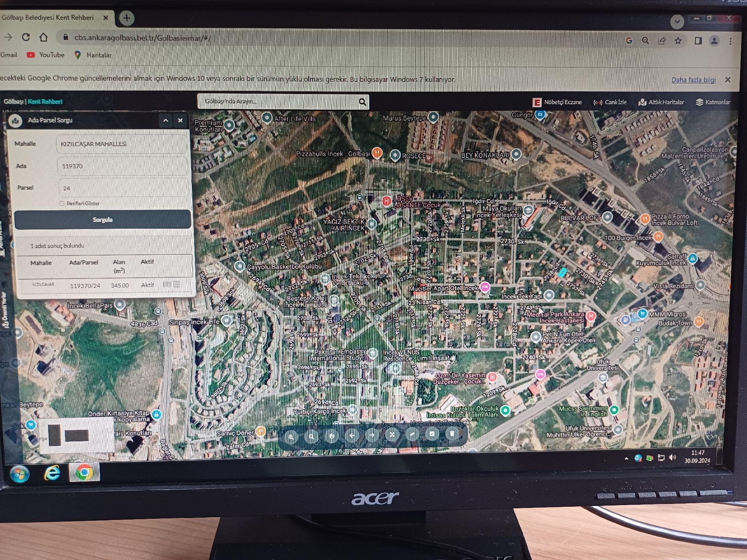
Task: Click Google translate icon in address bar
Action: (629, 40)
